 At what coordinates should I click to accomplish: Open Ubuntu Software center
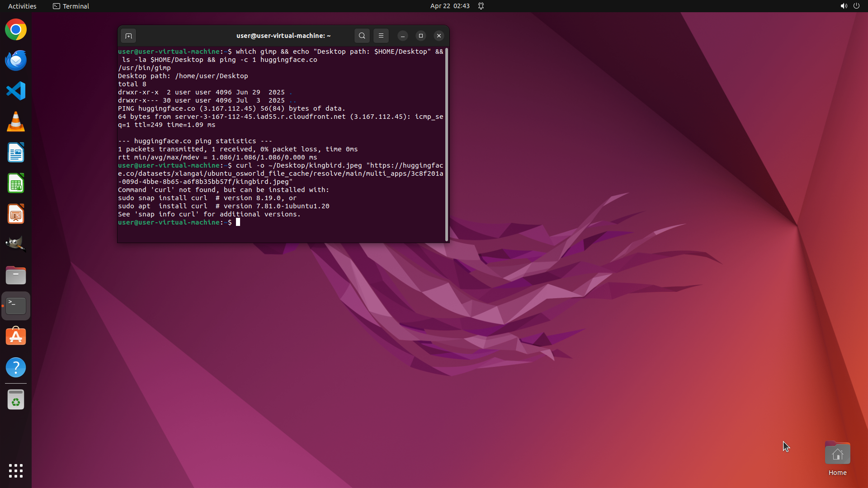point(16,337)
